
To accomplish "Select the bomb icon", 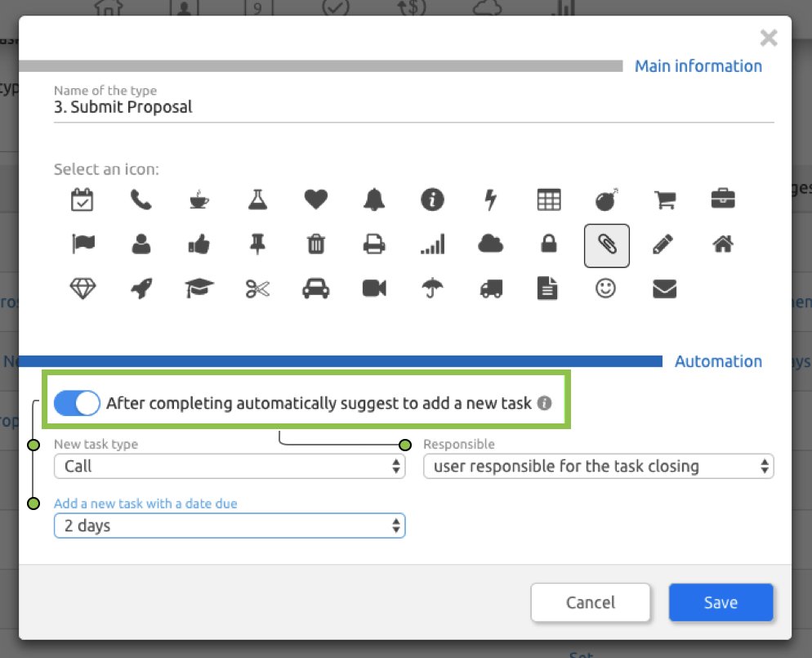I will click(606, 199).
